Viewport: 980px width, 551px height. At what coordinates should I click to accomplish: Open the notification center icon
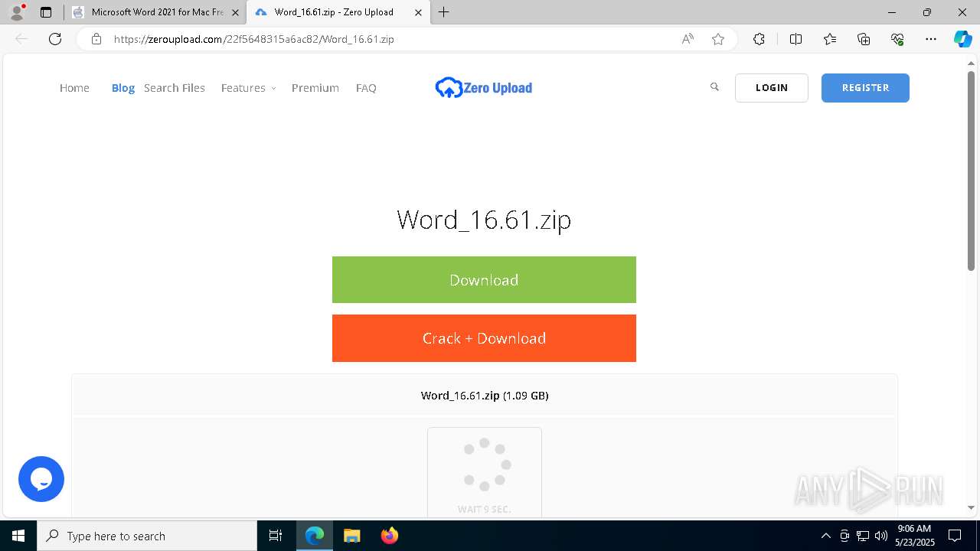(955, 536)
